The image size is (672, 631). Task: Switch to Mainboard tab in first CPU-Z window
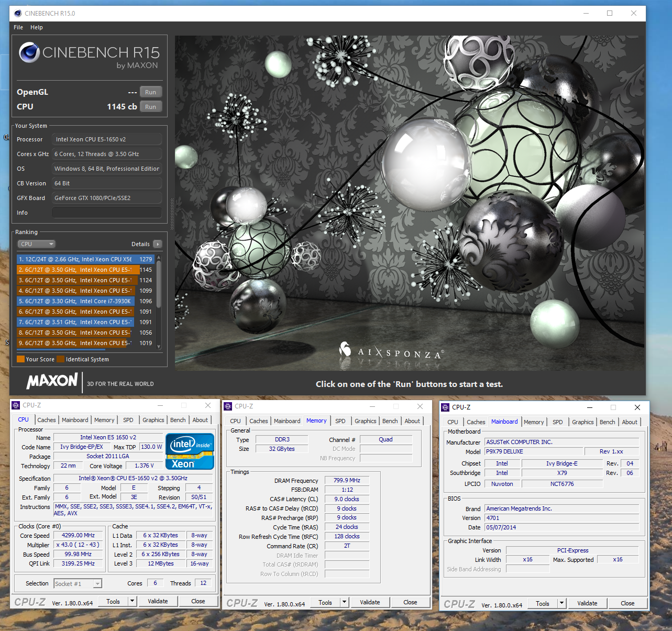(x=75, y=420)
